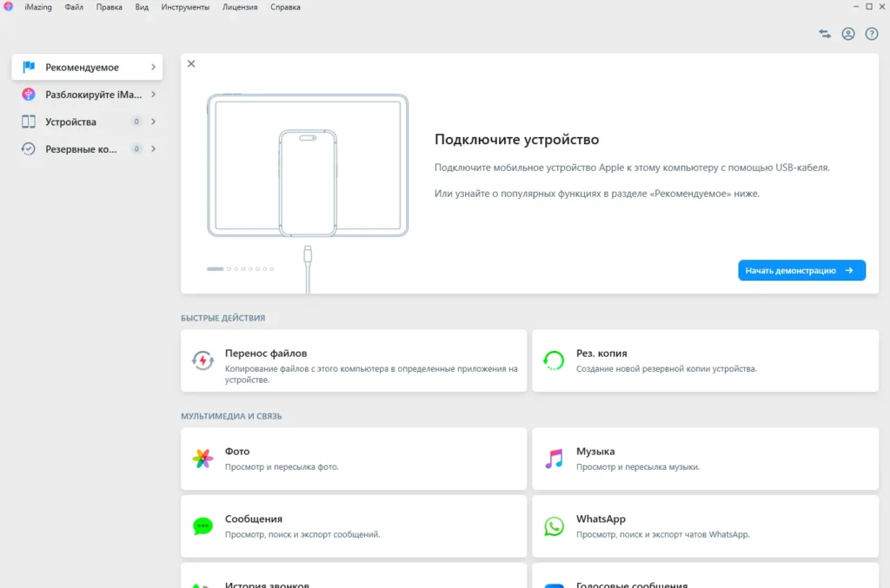
Task: Click the Фото colorful flower icon
Action: (x=203, y=458)
